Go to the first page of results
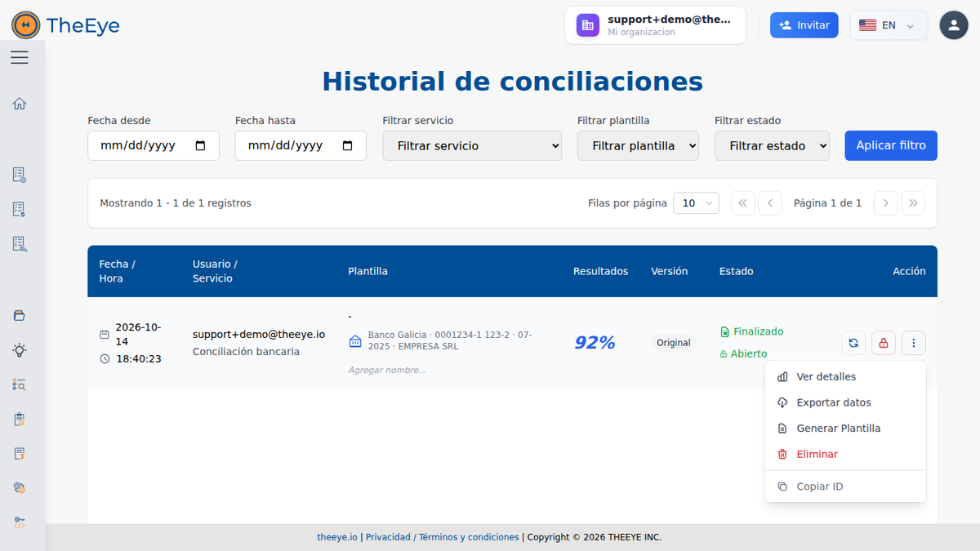Viewport: 980px width, 551px height. [x=742, y=203]
